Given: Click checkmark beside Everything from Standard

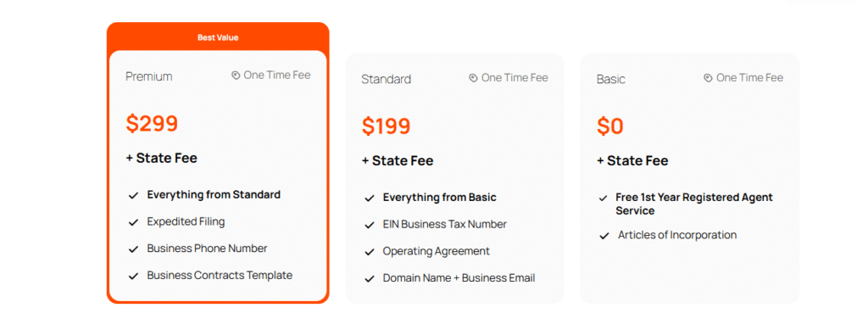Looking at the screenshot, I should tap(133, 195).
